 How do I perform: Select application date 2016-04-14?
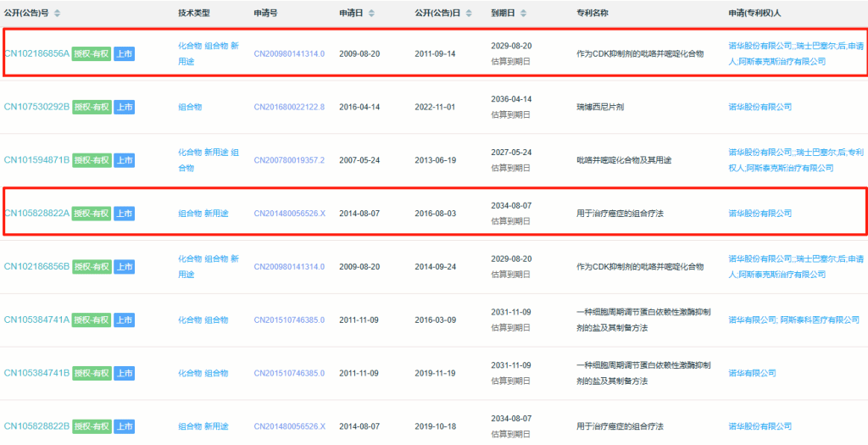point(359,107)
